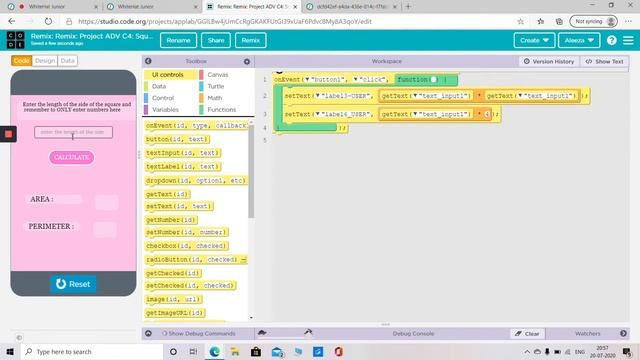Open Toolbox settings gear icon
Image resolution: width=640 pixels, height=360 pixels.
point(247,61)
